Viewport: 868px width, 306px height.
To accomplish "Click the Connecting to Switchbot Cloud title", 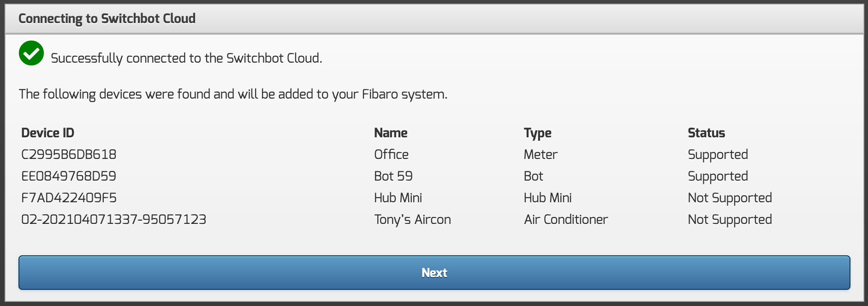I will coord(107,18).
